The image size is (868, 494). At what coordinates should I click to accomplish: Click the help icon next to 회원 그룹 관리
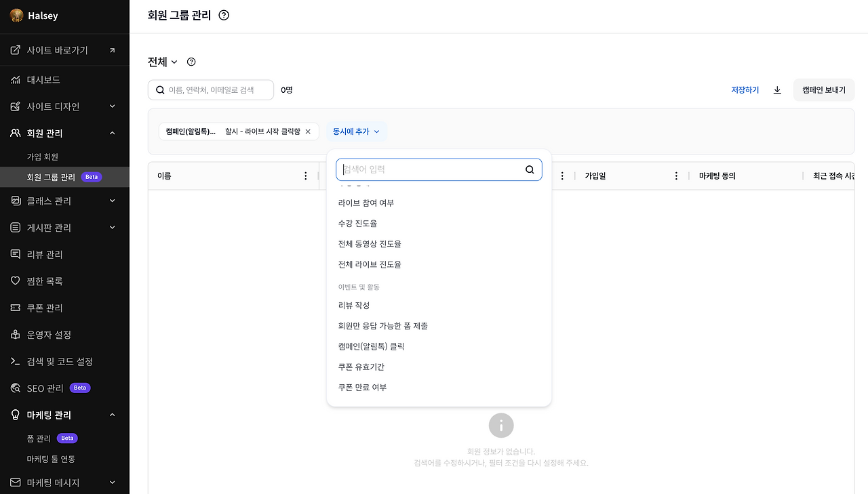[223, 16]
